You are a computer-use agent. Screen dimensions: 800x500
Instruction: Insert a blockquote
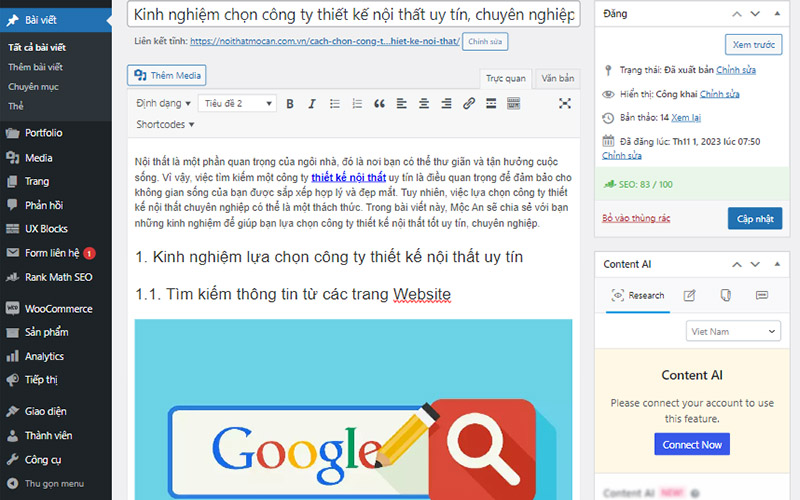pos(379,104)
